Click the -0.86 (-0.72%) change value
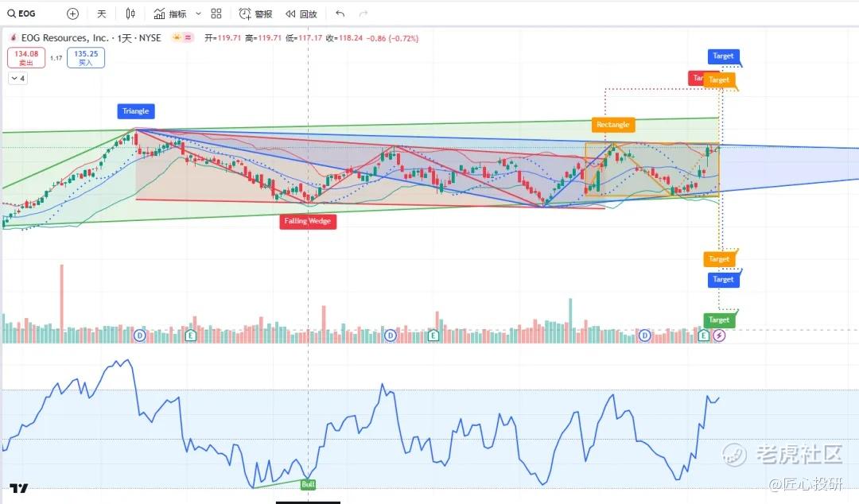 pyautogui.click(x=393, y=38)
